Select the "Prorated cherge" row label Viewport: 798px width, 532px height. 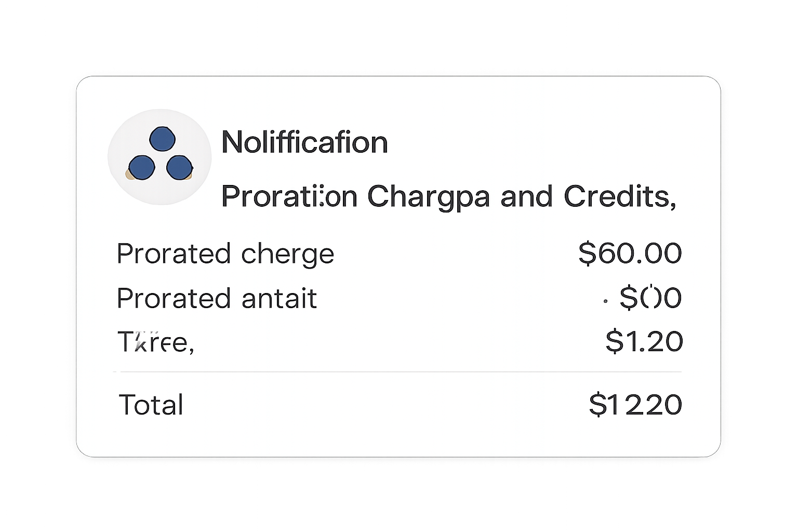(225, 254)
